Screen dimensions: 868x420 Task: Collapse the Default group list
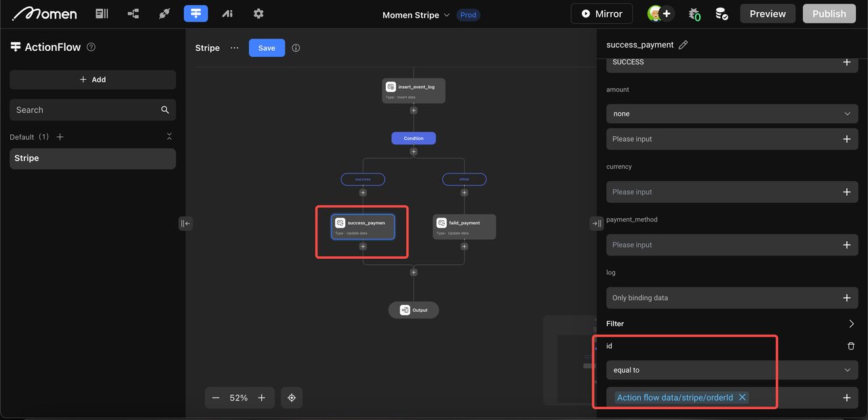(170, 137)
